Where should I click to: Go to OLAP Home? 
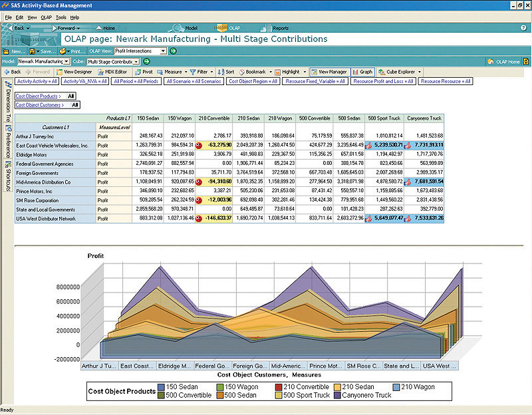pyautogui.click(x=503, y=61)
